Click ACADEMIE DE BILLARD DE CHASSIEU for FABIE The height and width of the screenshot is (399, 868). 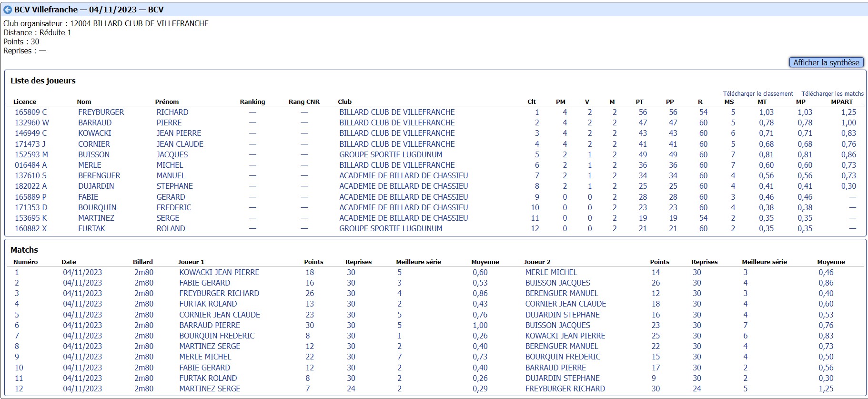[404, 197]
